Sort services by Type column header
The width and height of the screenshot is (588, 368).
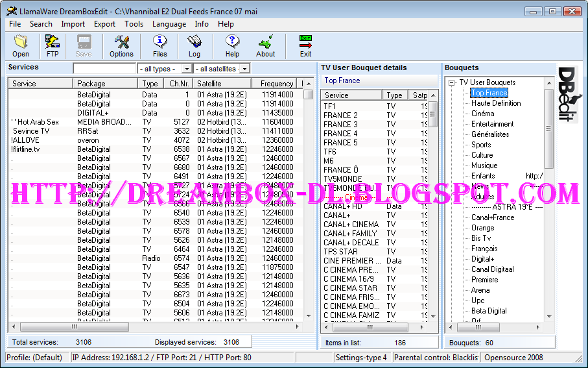(151, 83)
